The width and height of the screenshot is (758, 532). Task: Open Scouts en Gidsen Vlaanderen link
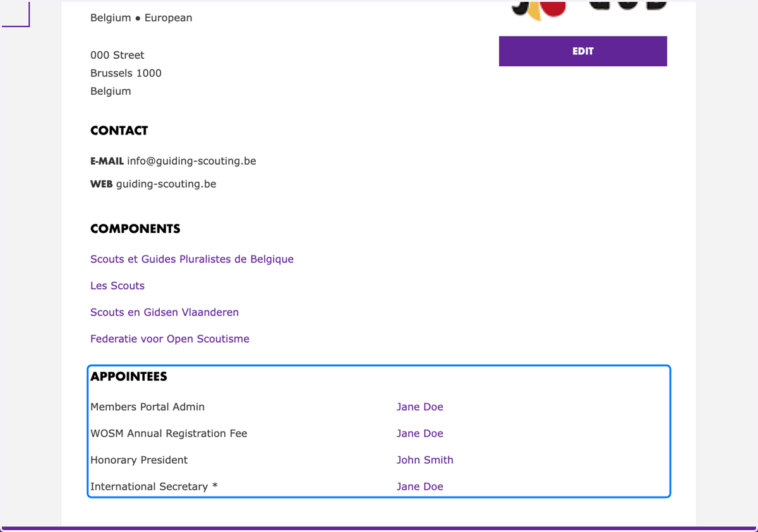point(164,312)
